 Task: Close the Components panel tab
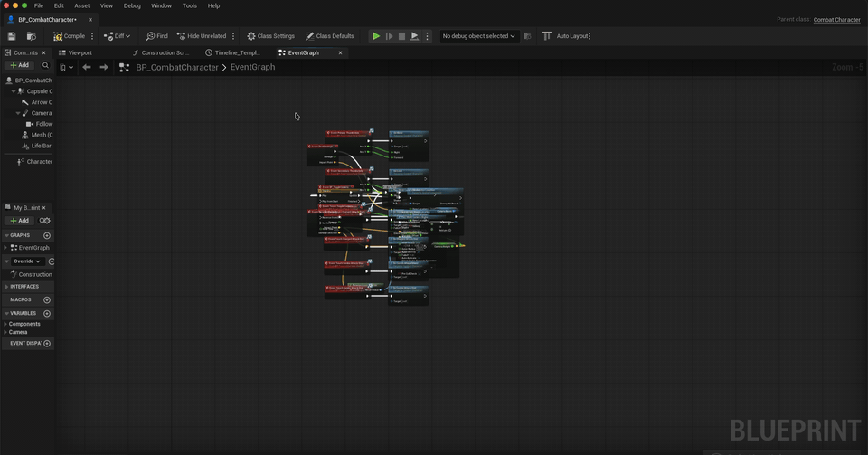click(43, 52)
